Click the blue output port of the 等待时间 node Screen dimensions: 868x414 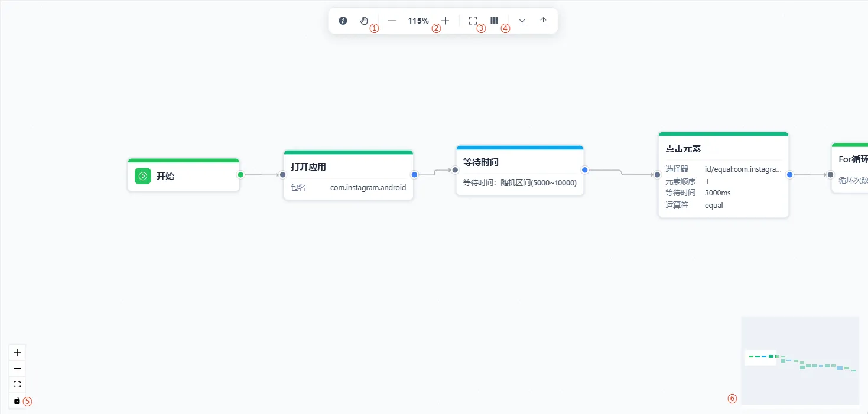coord(584,170)
